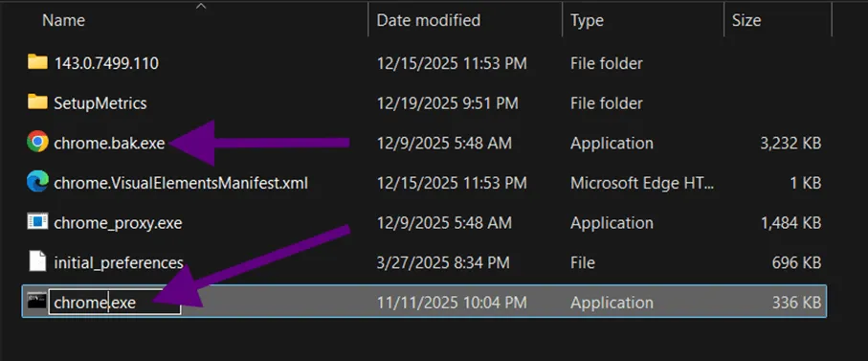Sort files by the Size column
Image resolution: width=868 pixels, height=361 pixels.
746,21
